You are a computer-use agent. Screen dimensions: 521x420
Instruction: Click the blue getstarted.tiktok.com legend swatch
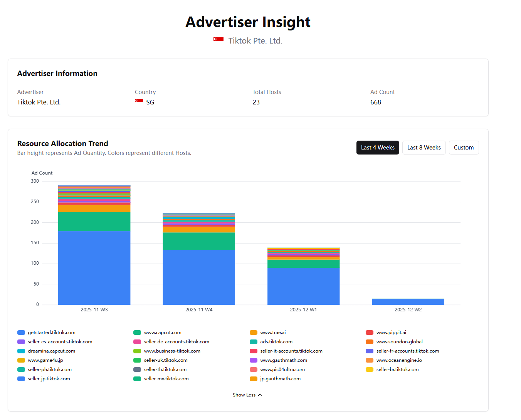tap(21, 333)
